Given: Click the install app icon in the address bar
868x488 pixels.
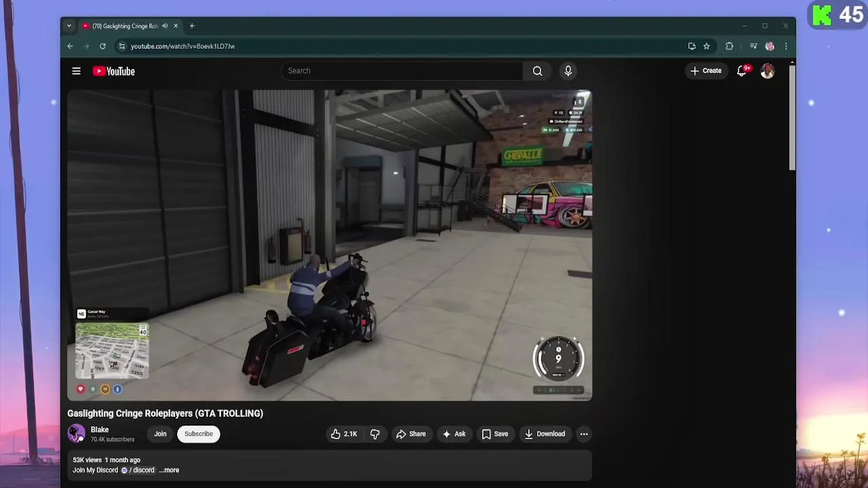Looking at the screenshot, I should (692, 46).
